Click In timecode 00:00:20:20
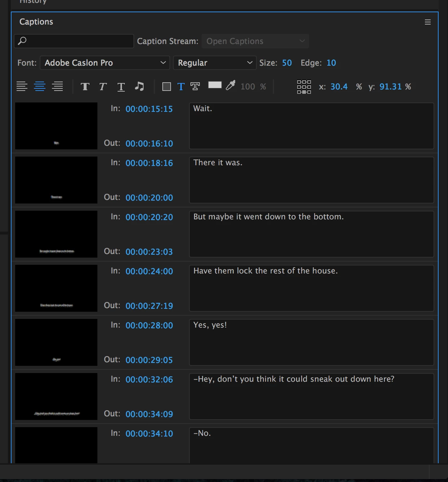 tap(149, 217)
